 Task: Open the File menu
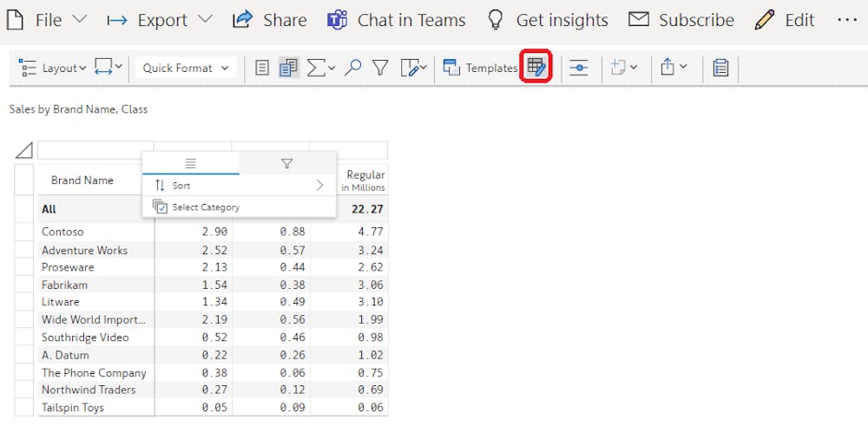[47, 21]
